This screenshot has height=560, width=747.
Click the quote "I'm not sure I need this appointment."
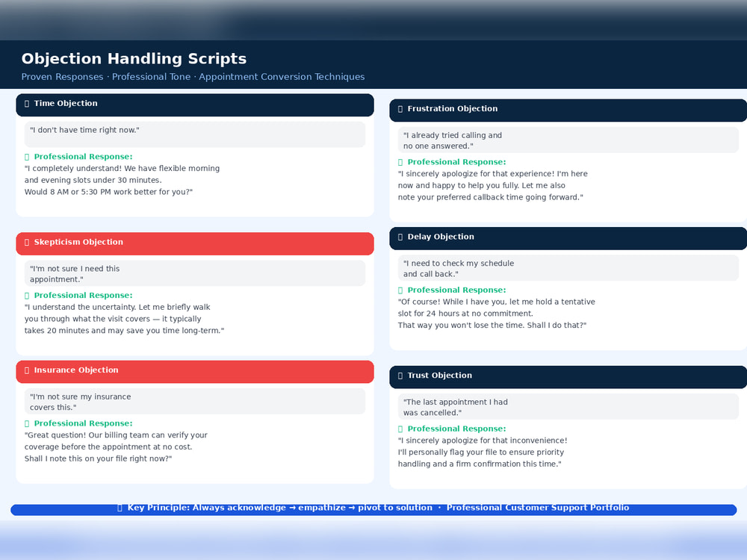click(75, 274)
